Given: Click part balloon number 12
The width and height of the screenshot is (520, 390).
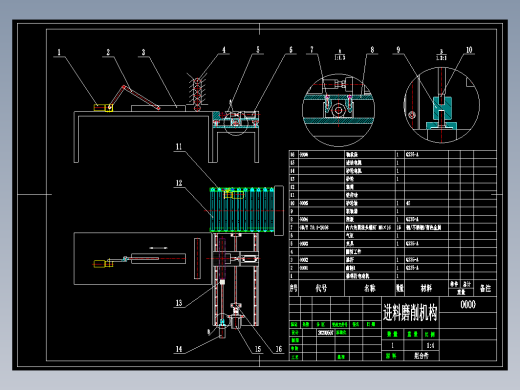Looking at the screenshot, I should point(179,183).
